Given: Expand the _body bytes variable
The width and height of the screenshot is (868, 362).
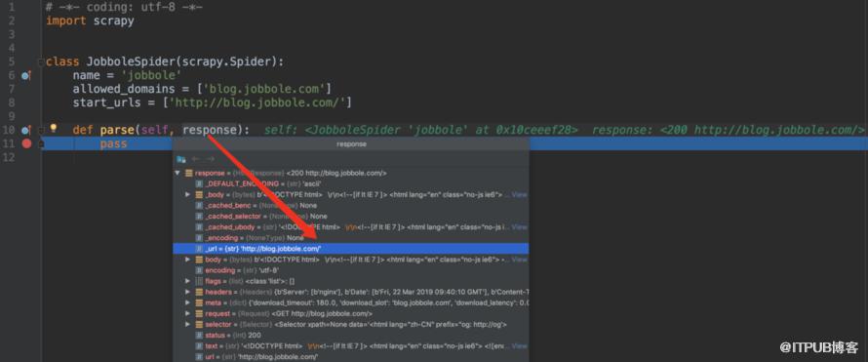Looking at the screenshot, I should pyautogui.click(x=188, y=195).
